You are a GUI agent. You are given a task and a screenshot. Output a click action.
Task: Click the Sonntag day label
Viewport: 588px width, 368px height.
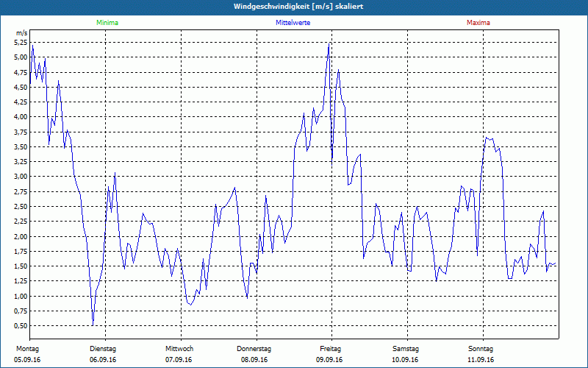tap(481, 349)
